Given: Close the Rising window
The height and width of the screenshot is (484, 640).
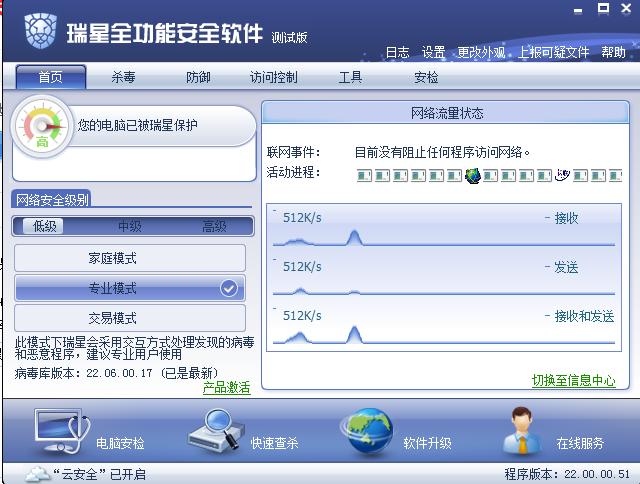Looking at the screenshot, I should [626, 9].
